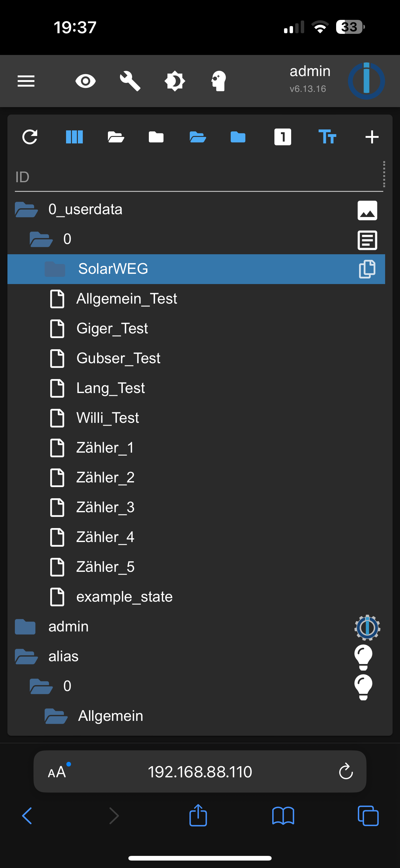
Task: Focus the ID filter input field
Action: [197, 177]
